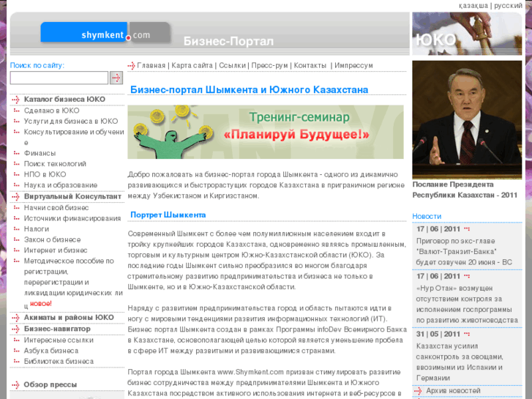Open Сделано в ЮКО link
Image resolution: width=532 pixels, height=399 pixels.
(51, 111)
